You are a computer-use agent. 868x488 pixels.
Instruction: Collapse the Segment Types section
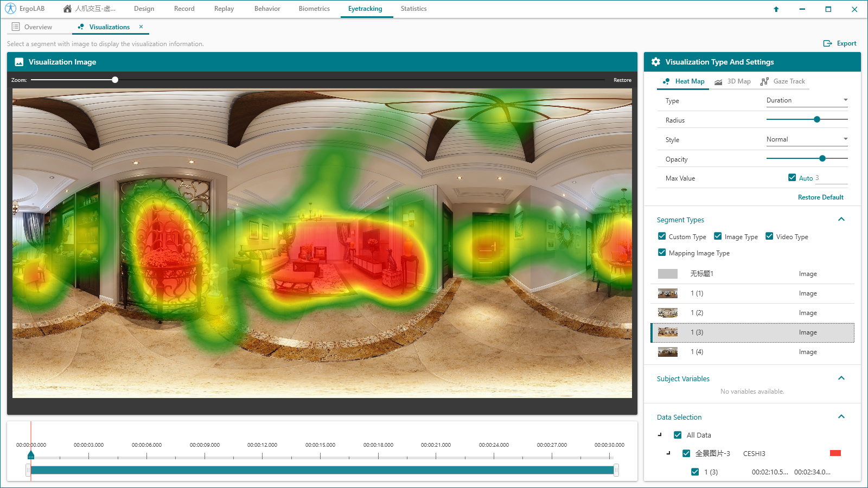(841, 220)
